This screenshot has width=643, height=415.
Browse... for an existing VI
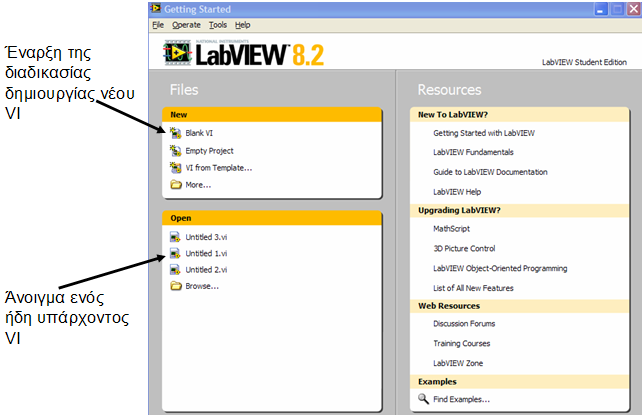[x=202, y=286]
